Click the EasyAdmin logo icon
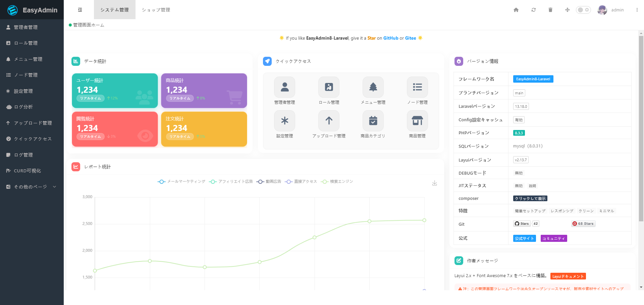Image resolution: width=644 pixels, height=305 pixels. pos(12,10)
